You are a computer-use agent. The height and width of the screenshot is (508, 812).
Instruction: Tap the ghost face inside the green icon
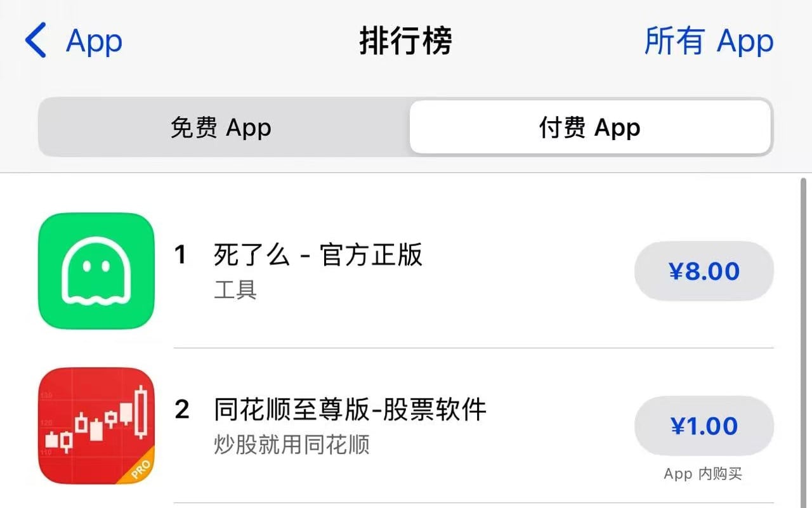click(95, 266)
